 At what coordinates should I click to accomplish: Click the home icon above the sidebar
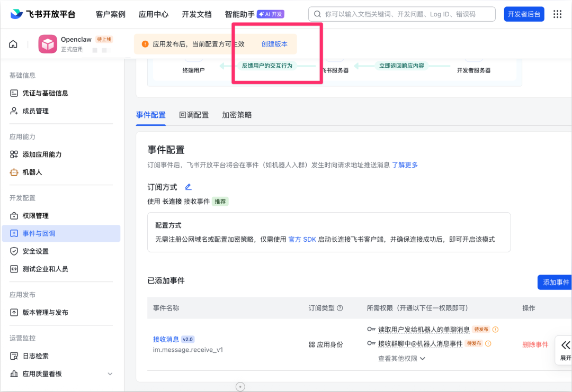point(13,44)
